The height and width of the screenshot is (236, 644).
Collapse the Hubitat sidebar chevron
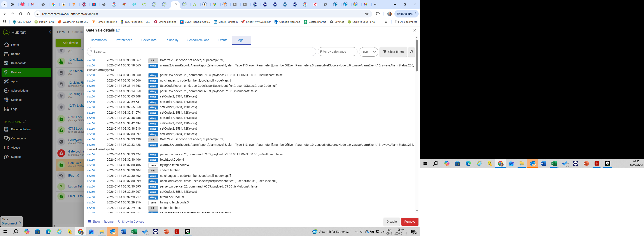click(50, 32)
